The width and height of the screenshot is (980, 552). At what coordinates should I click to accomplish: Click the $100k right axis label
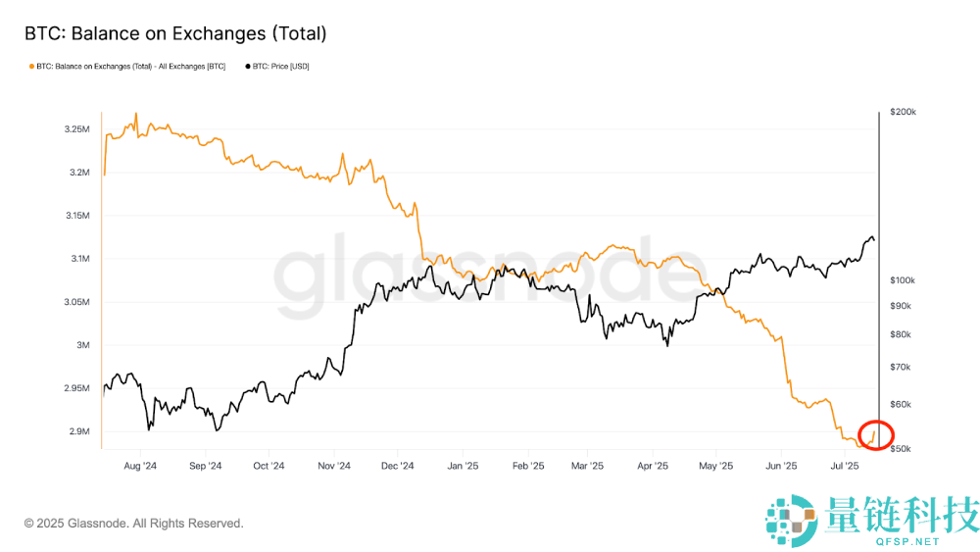click(x=903, y=280)
